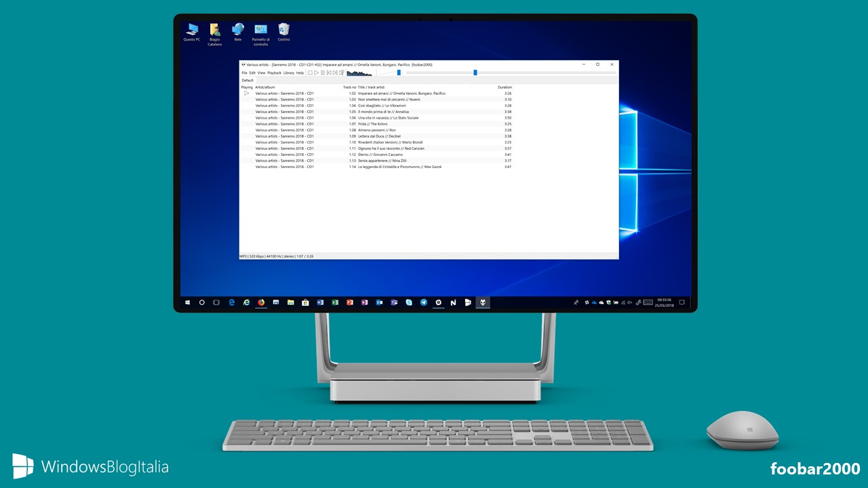The image size is (868, 488).
Task: Open the View menu
Action: pos(261,73)
